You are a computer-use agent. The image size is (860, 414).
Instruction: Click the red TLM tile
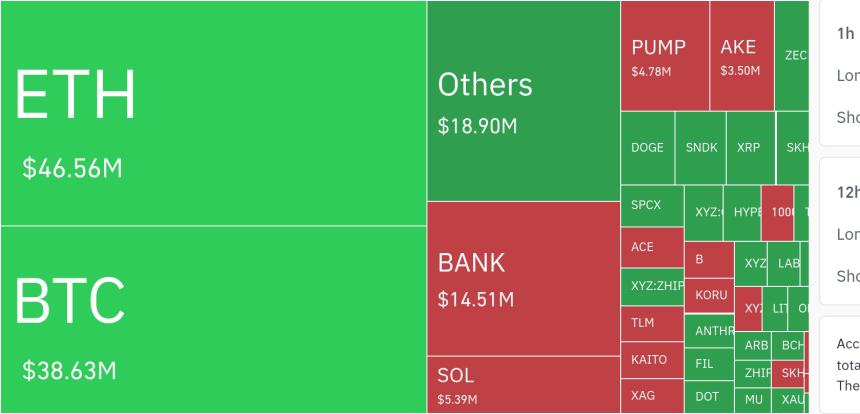652,324
